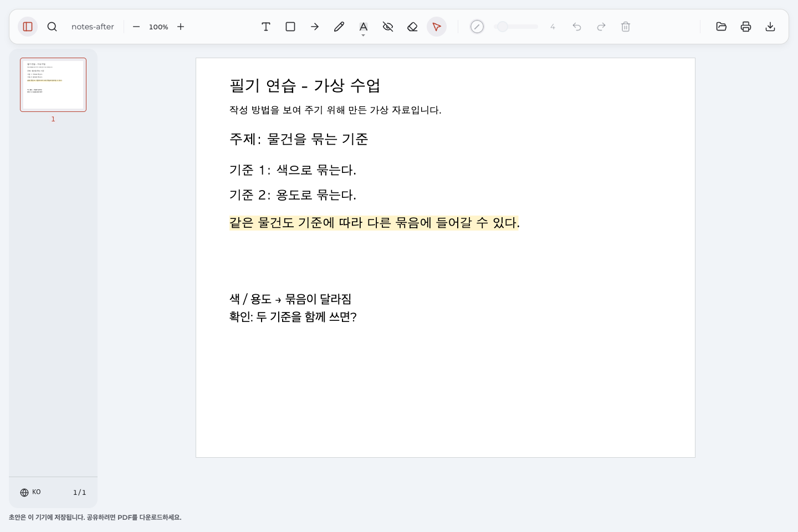Click the heading '필기 연습 - 가상 수업'
The width and height of the screenshot is (798, 532).
[305, 86]
